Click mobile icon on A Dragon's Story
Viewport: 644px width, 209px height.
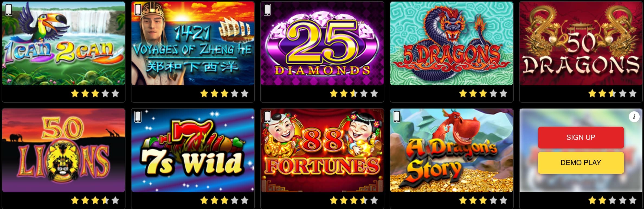pyautogui.click(x=397, y=117)
